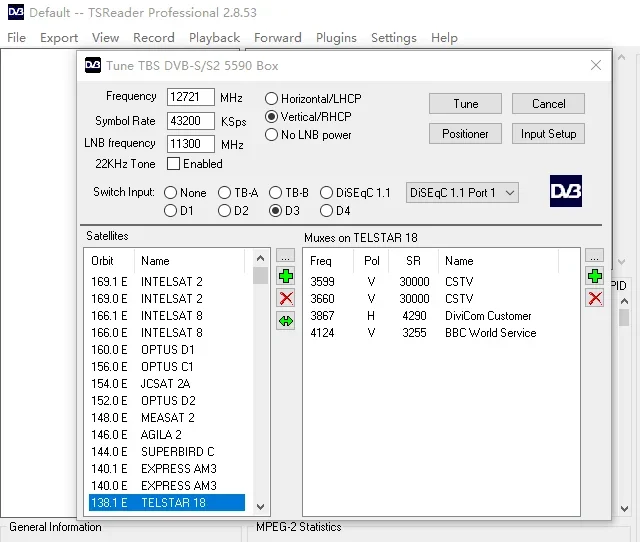Select 138.1 E TELSTAR 18 satellite

[167, 503]
